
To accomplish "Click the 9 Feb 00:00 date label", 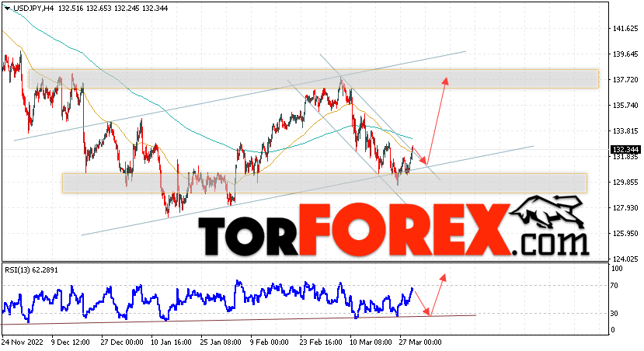I will [270, 342].
